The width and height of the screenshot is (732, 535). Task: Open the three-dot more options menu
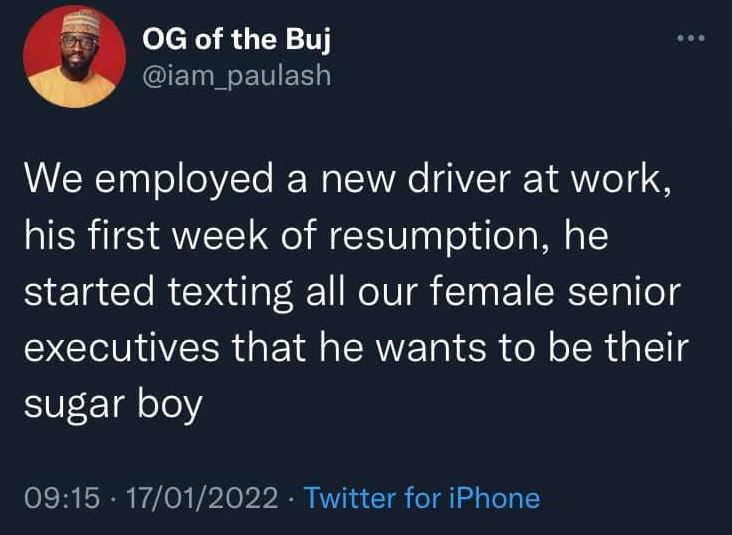pyautogui.click(x=690, y=39)
